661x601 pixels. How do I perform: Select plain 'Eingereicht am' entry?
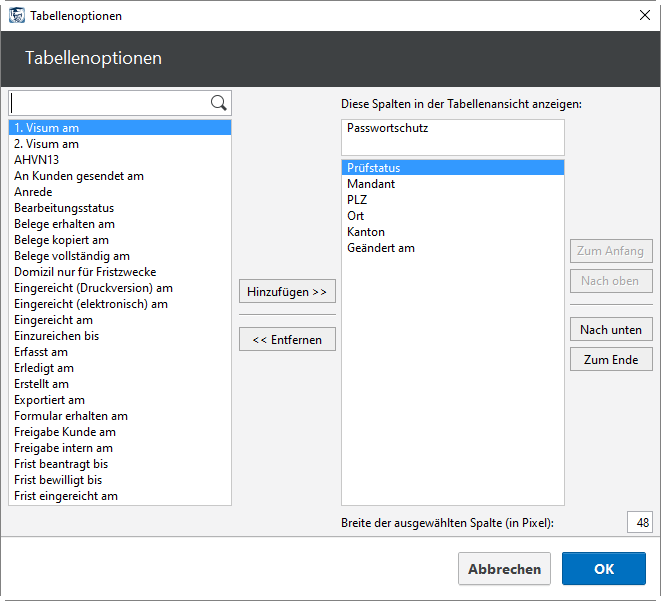point(120,320)
